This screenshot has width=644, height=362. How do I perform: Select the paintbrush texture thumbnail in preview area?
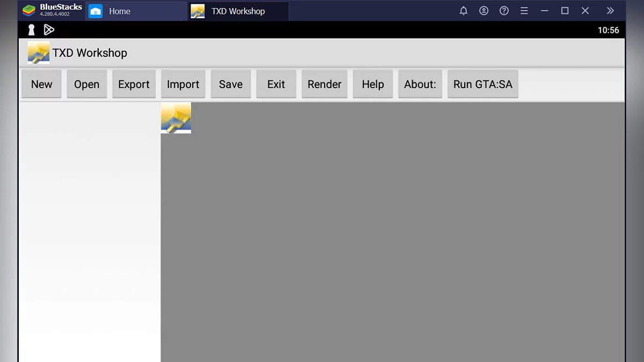coord(176,118)
